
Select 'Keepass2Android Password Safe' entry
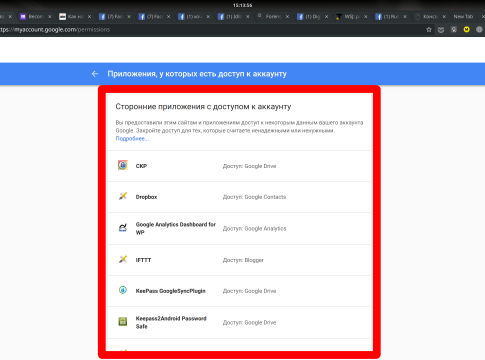[x=171, y=322]
